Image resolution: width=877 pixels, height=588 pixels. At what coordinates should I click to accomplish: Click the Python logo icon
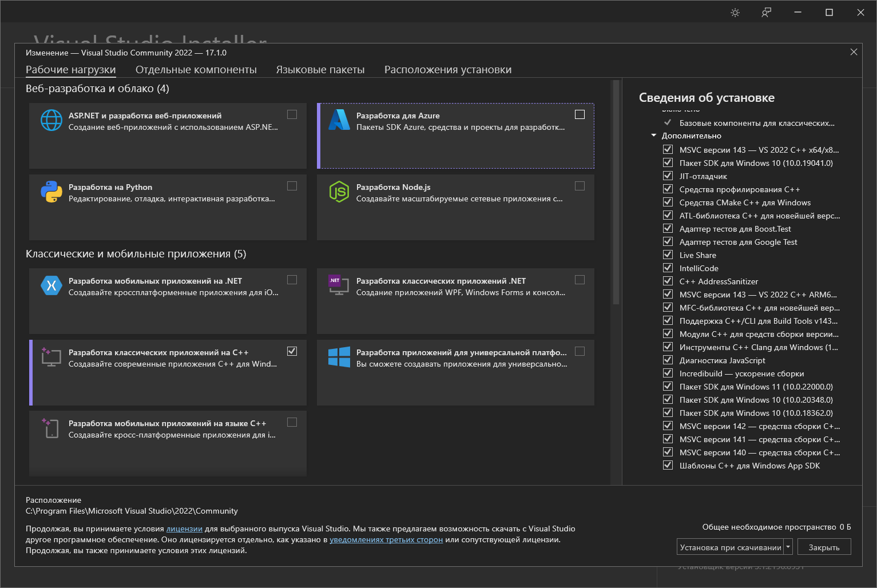coord(51,192)
